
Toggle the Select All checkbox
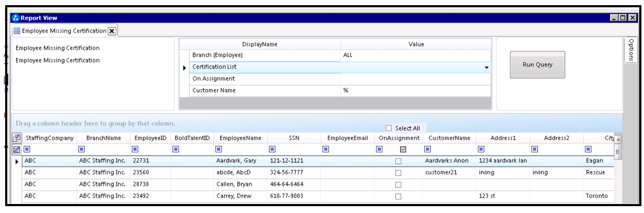pyautogui.click(x=389, y=128)
